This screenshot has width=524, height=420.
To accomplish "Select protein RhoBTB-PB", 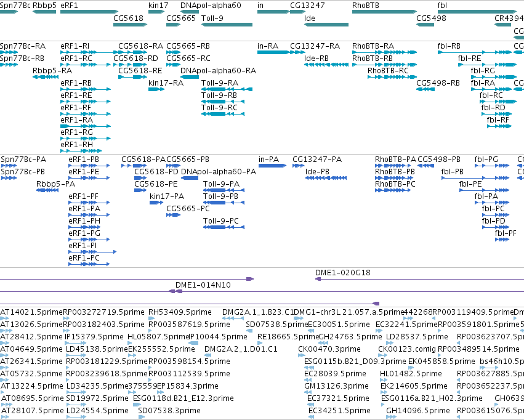I will (394, 178).
